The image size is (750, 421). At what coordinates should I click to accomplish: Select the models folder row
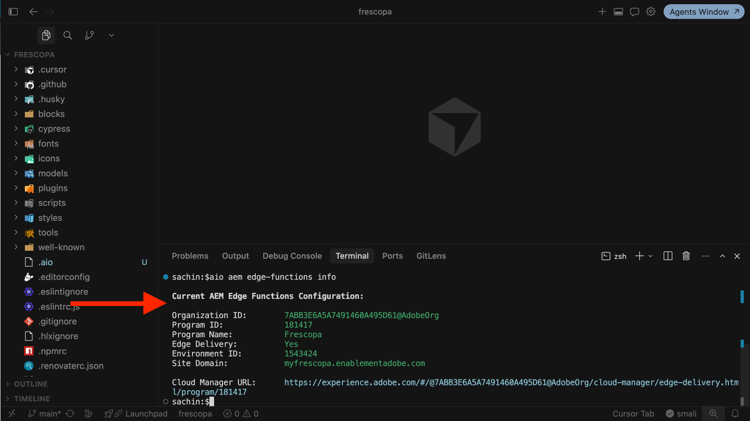(x=79, y=173)
